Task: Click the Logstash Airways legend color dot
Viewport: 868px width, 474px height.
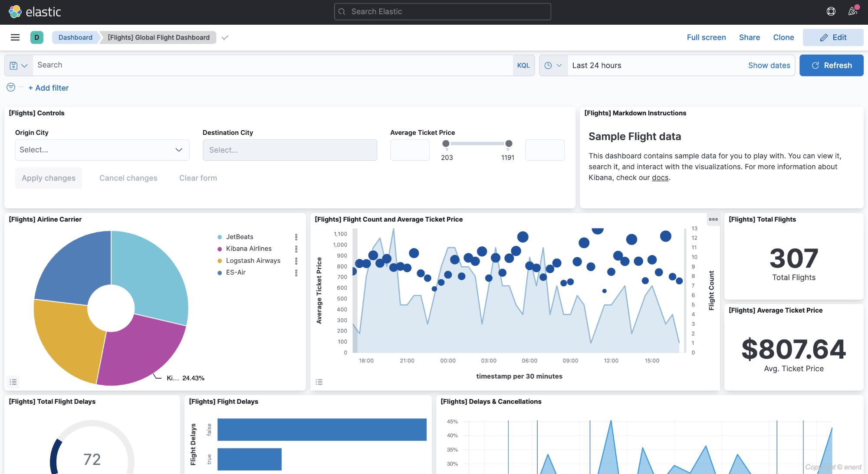Action: pos(220,261)
